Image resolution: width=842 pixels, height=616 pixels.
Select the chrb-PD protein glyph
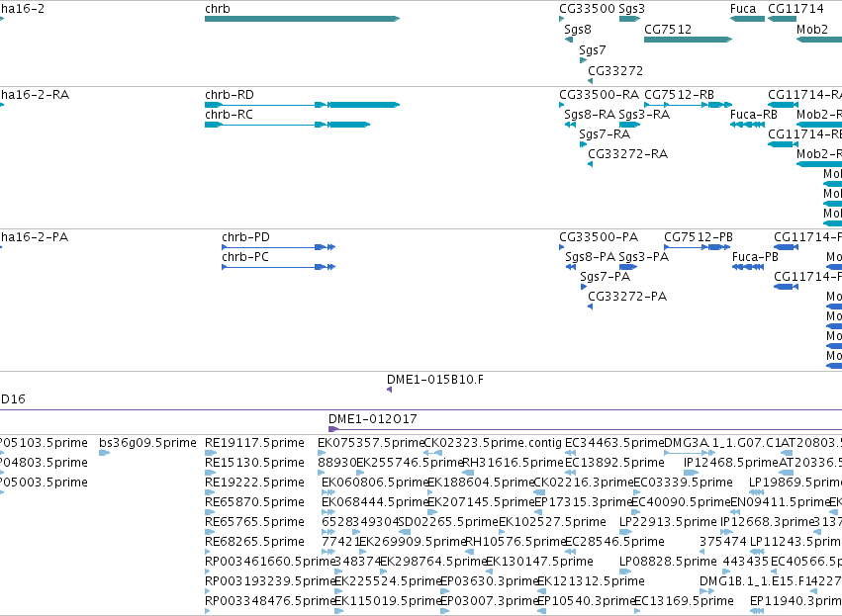click(279, 247)
